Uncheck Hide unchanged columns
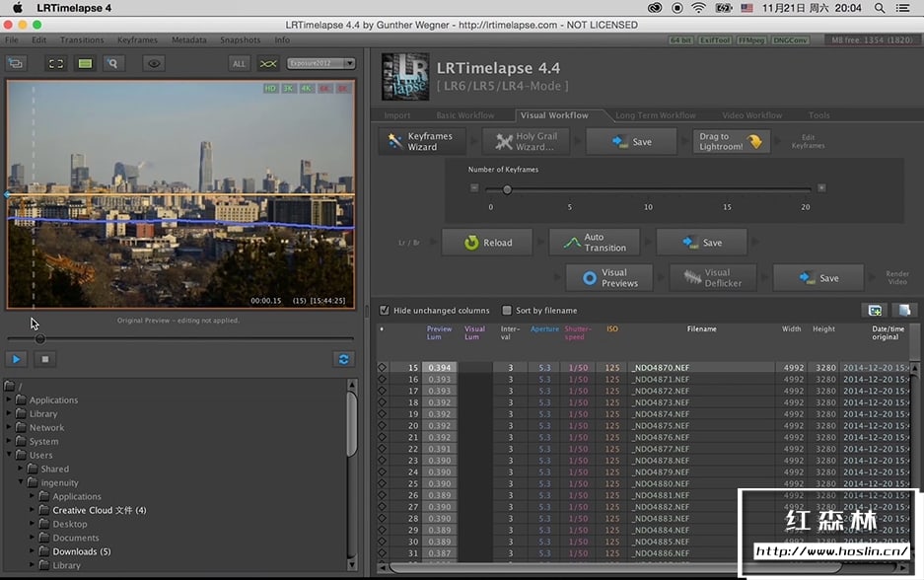The height and width of the screenshot is (580, 924). tap(385, 310)
